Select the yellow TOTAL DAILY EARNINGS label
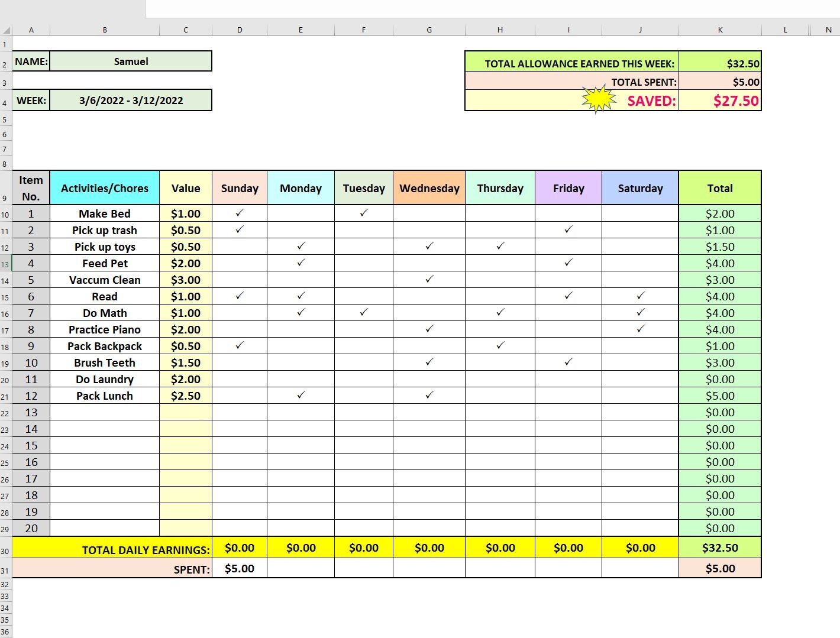Screen dimensions: 840x638 pos(146,549)
